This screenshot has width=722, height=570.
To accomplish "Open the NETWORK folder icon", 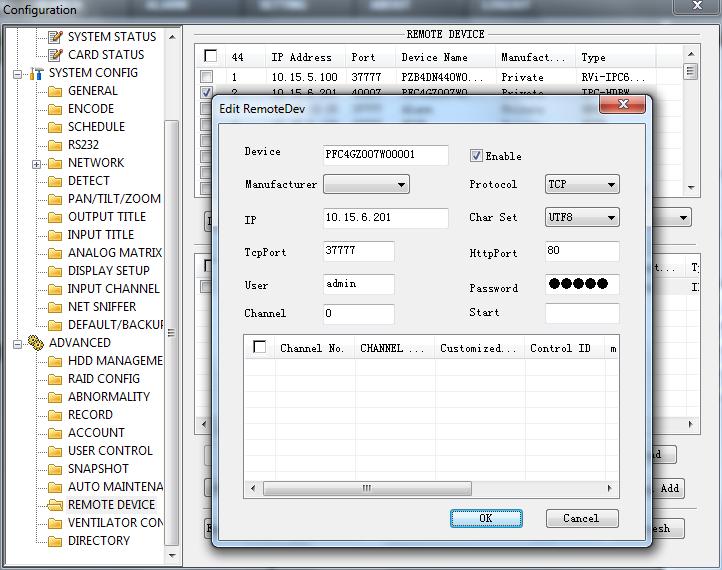I will pos(55,163).
